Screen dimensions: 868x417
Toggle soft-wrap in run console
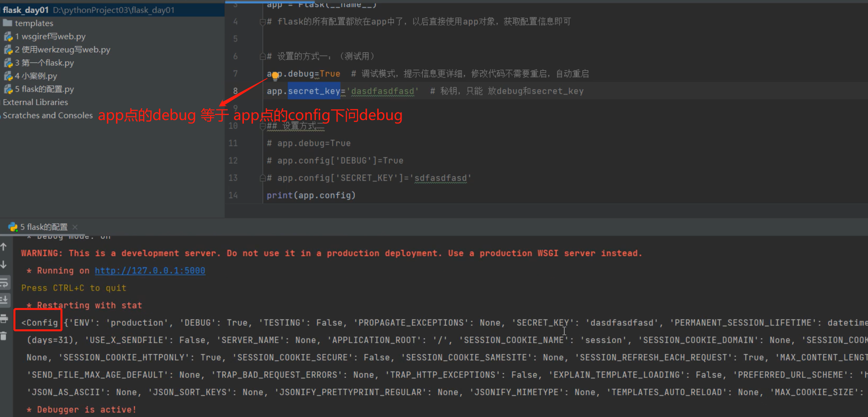pyautogui.click(x=4, y=283)
